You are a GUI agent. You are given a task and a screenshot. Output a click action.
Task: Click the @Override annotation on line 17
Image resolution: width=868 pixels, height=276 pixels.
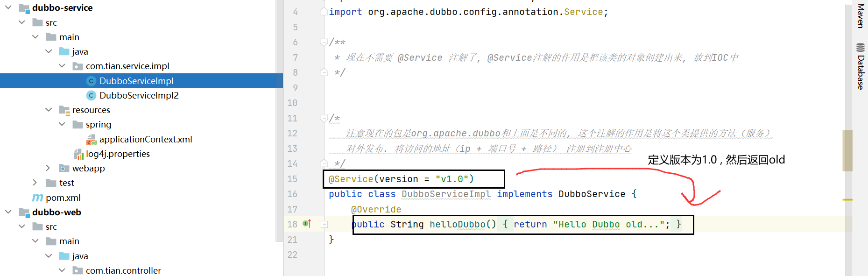[376, 209]
